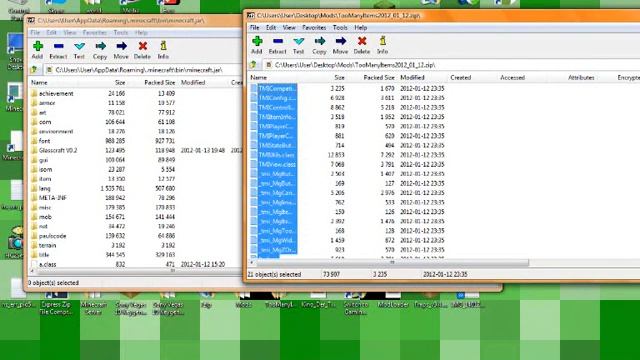The image size is (640, 360).
Task: Click Info in the TooManyItems zip window toolbar
Action: tap(382, 45)
